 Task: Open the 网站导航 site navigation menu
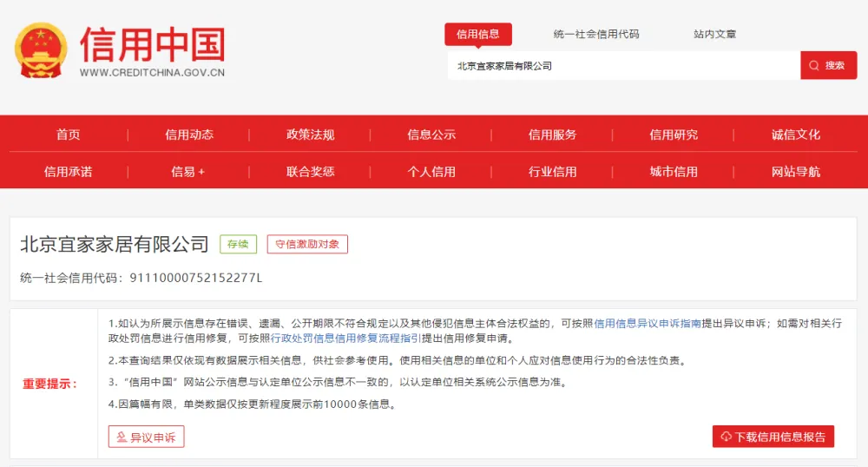(x=795, y=171)
